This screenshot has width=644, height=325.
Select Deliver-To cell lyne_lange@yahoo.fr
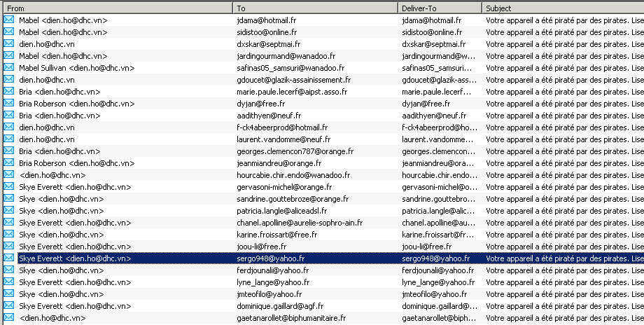tap(438, 282)
